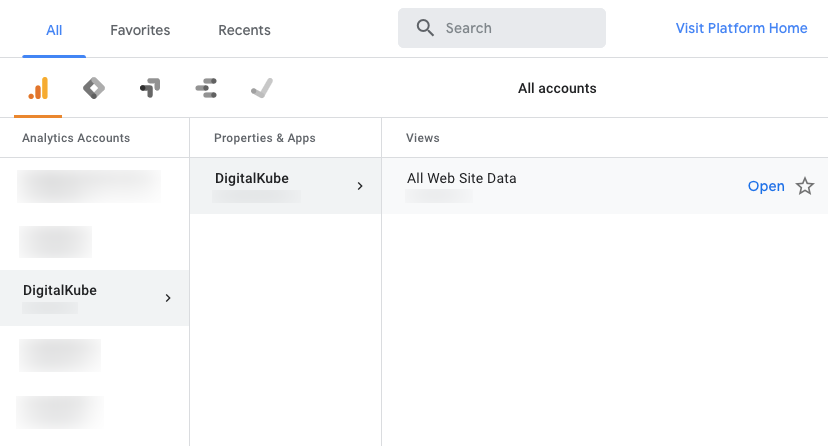Click the magnifying glass search icon
This screenshot has height=446, width=828.
point(425,28)
